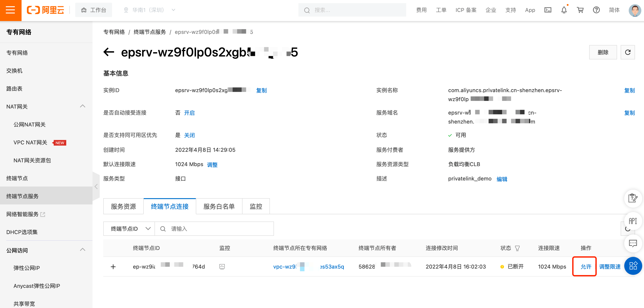This screenshot has width=644, height=308.
Task: Disable same-zone priority via 关闭
Action: [189, 135]
